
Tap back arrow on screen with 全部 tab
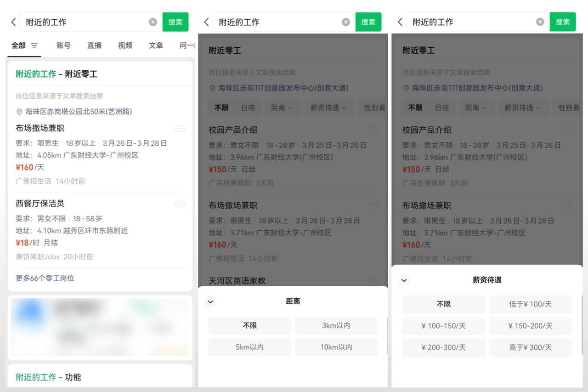point(13,22)
